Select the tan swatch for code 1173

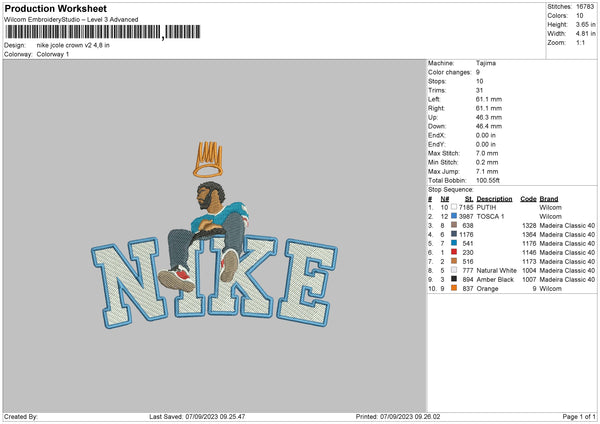point(454,261)
